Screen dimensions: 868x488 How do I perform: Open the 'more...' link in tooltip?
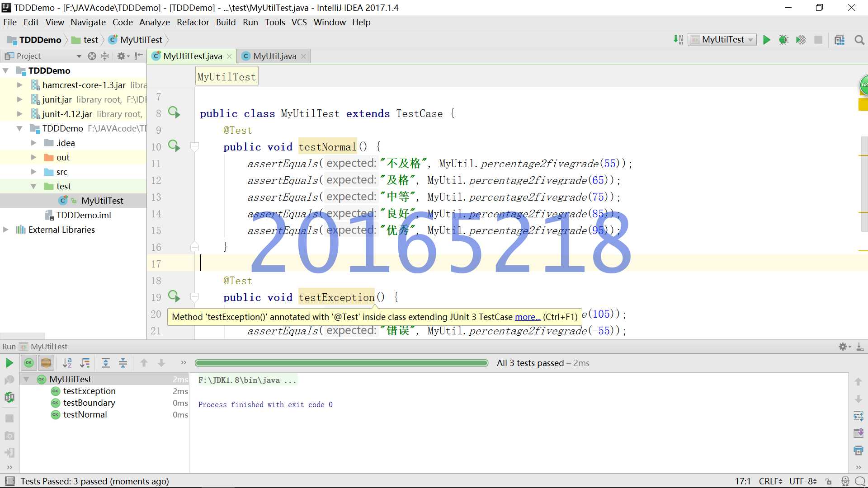(528, 317)
